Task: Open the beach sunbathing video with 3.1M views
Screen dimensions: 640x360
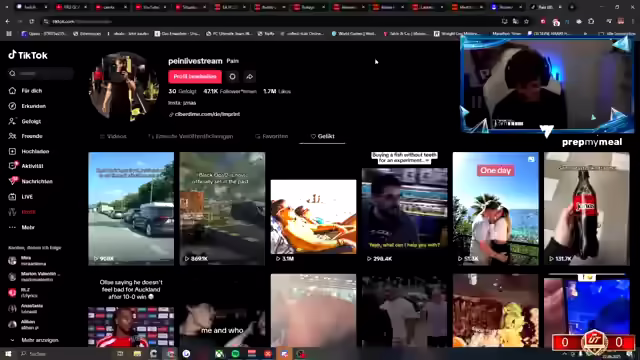Action: tap(313, 218)
